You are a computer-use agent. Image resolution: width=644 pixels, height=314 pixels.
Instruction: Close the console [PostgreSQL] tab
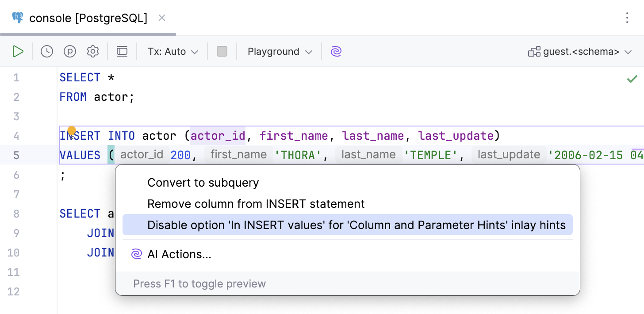(x=161, y=17)
